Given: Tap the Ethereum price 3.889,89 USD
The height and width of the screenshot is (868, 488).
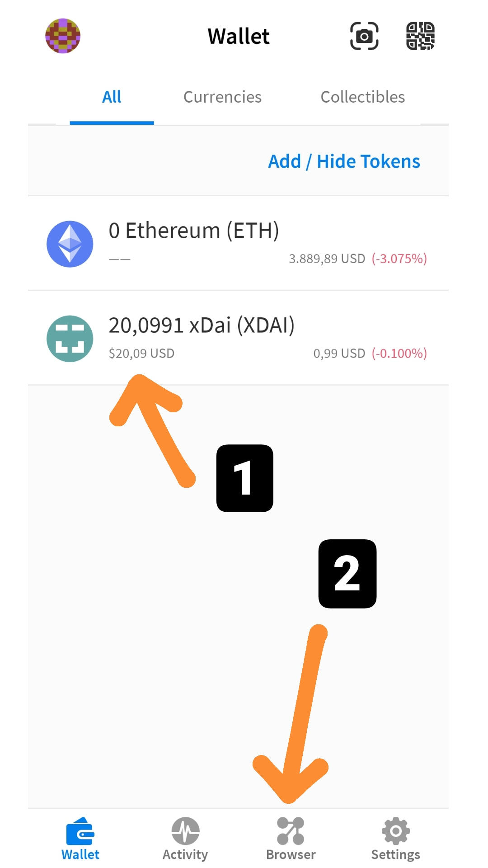Looking at the screenshot, I should 327,259.
